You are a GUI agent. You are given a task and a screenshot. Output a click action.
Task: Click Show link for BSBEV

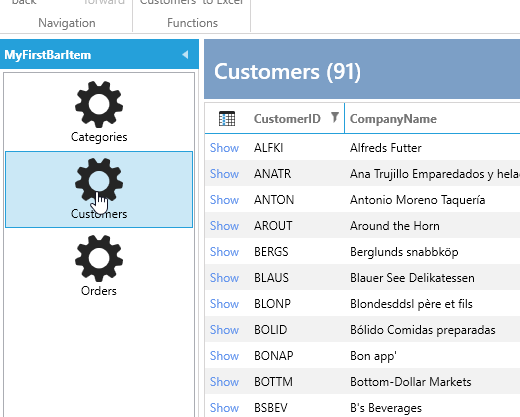pyautogui.click(x=224, y=408)
